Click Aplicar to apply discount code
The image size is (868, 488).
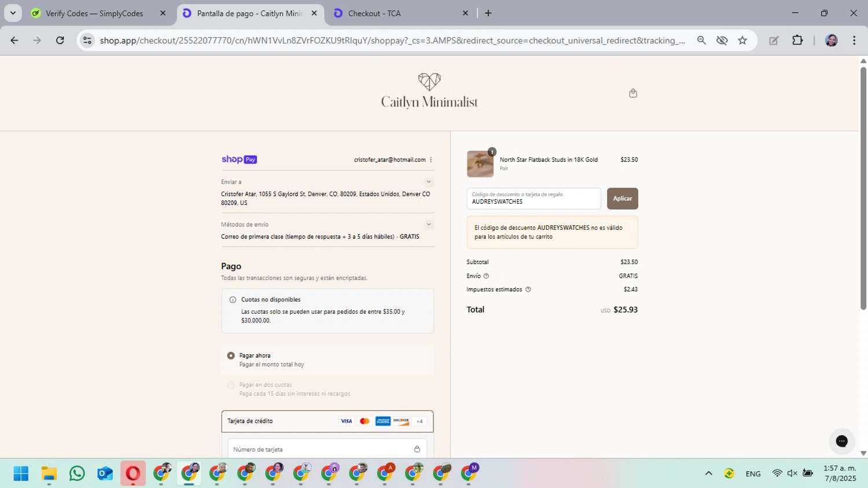pyautogui.click(x=623, y=199)
